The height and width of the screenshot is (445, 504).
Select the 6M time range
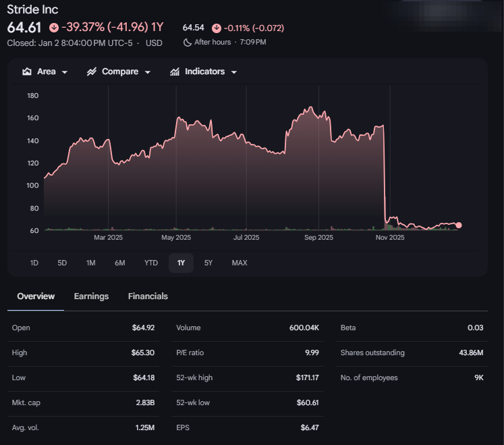pyautogui.click(x=120, y=263)
